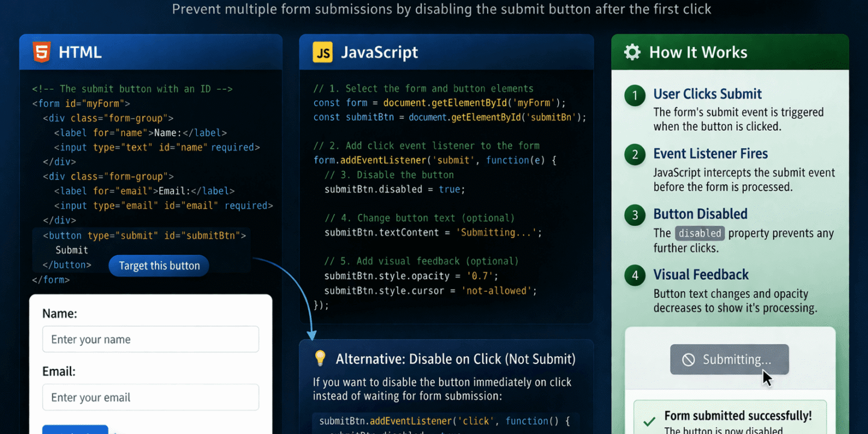Screen dimensions: 868x434
Task: Click the lightbulb icon in Alternative section
Action: pyautogui.click(x=320, y=358)
